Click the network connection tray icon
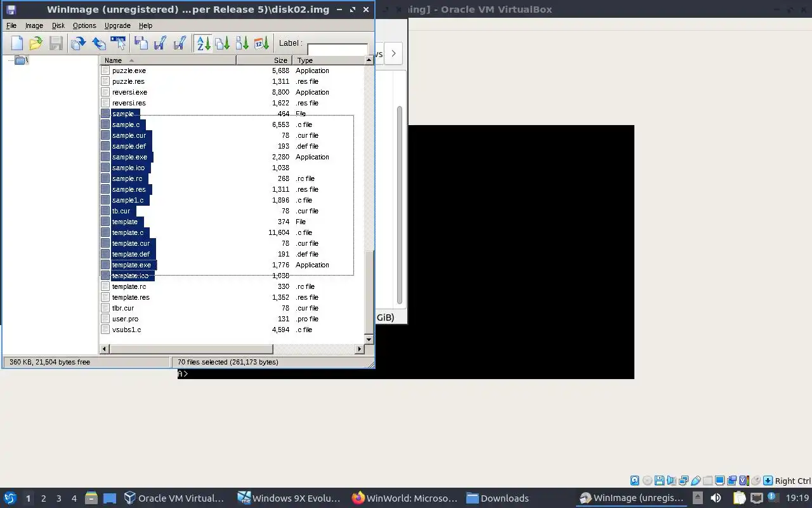Viewport: 812px width, 508px height. 756,498
